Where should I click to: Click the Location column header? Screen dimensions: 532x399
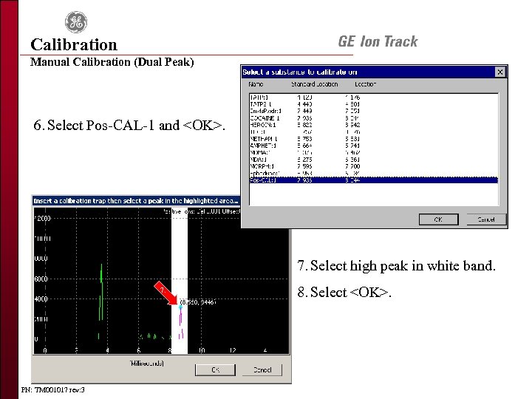tap(366, 84)
